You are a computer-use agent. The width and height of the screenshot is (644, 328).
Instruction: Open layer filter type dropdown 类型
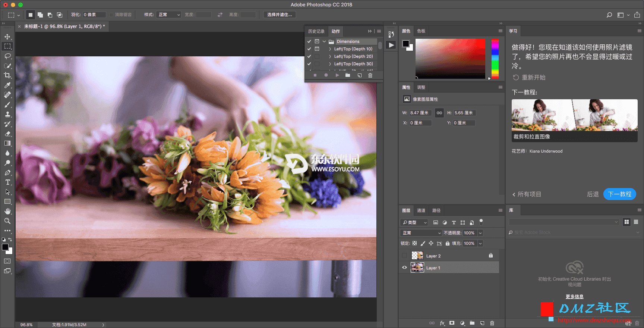(x=414, y=222)
